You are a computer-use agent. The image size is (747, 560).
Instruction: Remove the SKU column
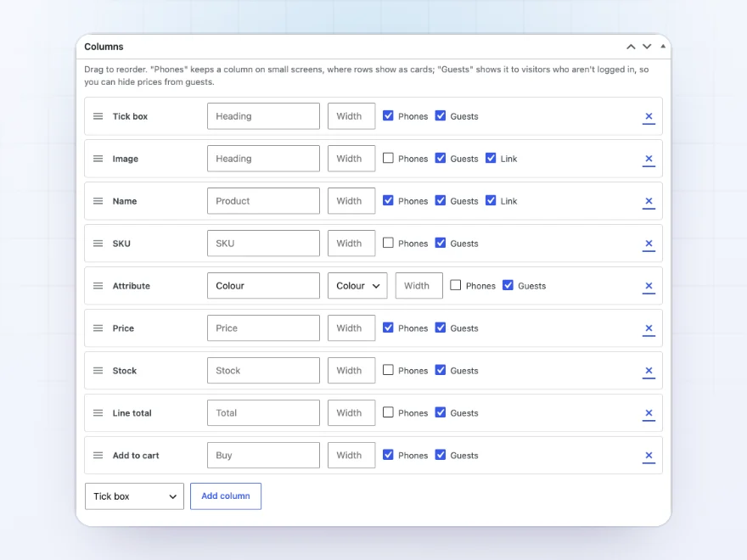point(649,244)
